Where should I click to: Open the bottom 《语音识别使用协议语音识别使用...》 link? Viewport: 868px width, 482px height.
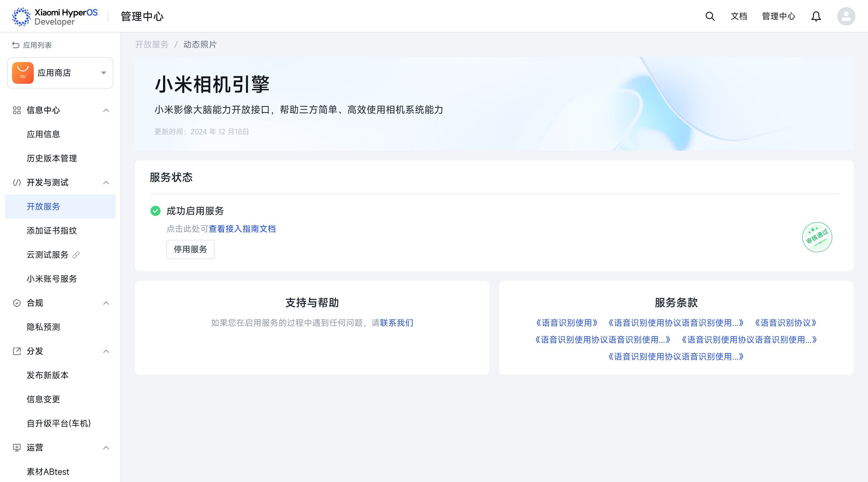click(x=676, y=356)
